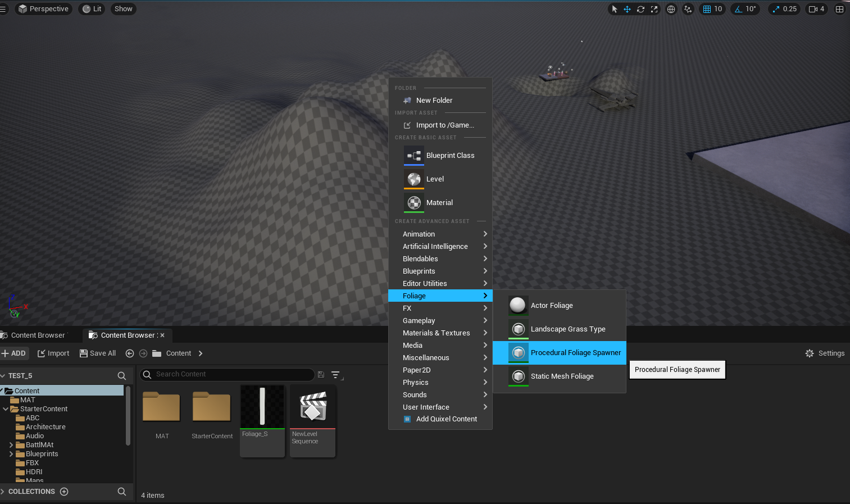Open the viewport options hamburger menu

pos(3,9)
